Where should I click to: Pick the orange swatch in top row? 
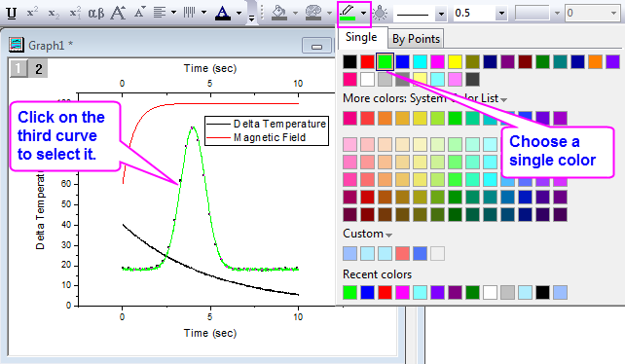pos(595,61)
